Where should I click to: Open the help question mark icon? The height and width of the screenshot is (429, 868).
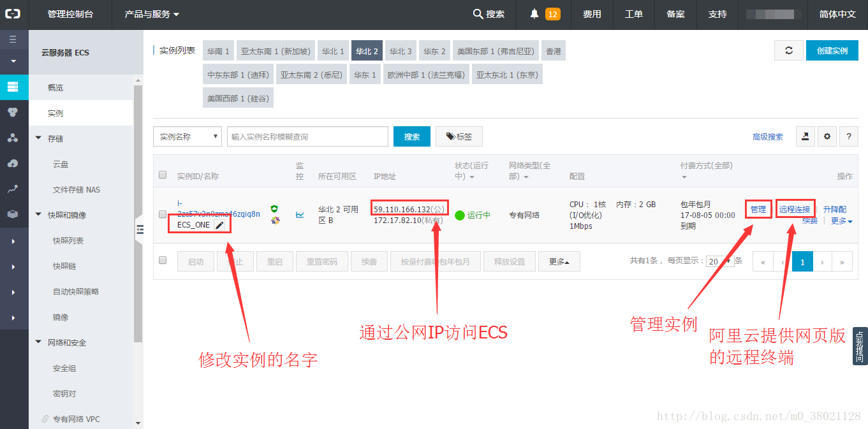pos(849,136)
